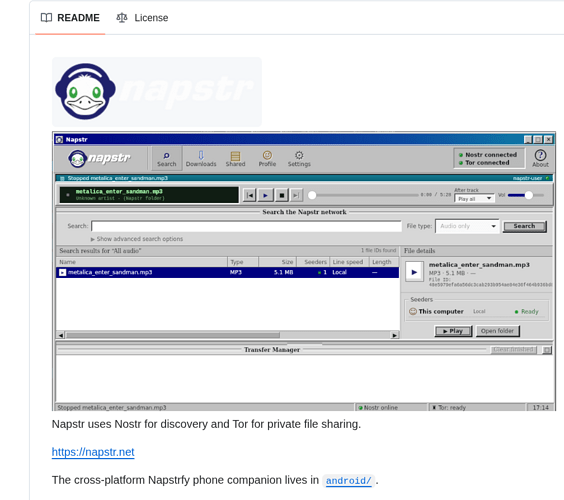Open the Profile smiley toolbar item
This screenshot has width=564, height=500.
tap(267, 159)
